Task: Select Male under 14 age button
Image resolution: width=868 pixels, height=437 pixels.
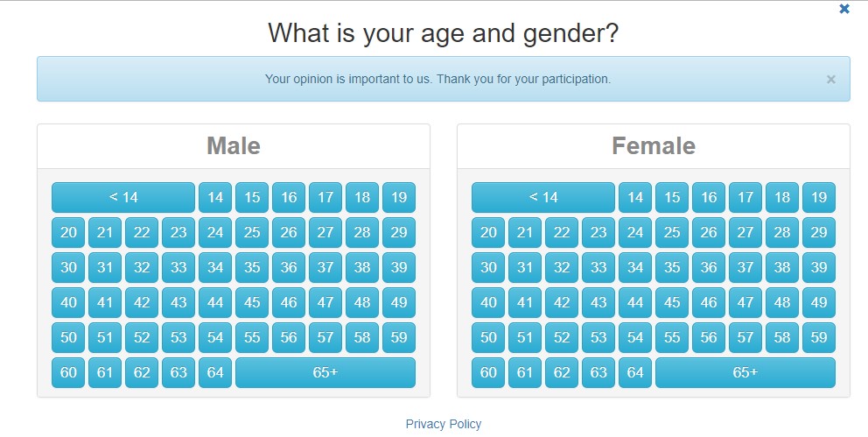Action: tap(123, 197)
